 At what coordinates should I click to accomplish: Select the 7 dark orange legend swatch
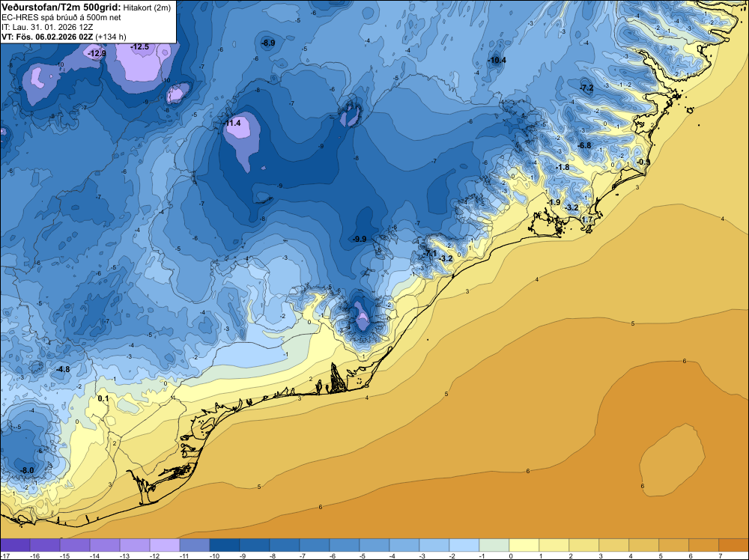[734, 545]
